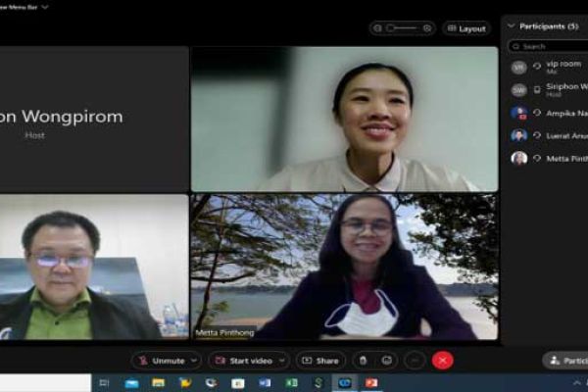The image size is (588, 392).
Task: Collapse the Participants (5) panel header
Action: coord(511,25)
